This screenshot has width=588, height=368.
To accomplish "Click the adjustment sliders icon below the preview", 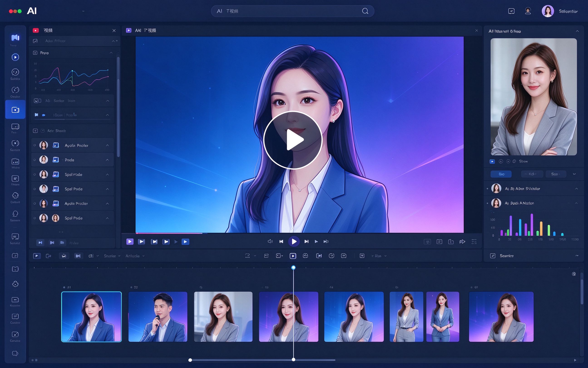I will (427, 242).
